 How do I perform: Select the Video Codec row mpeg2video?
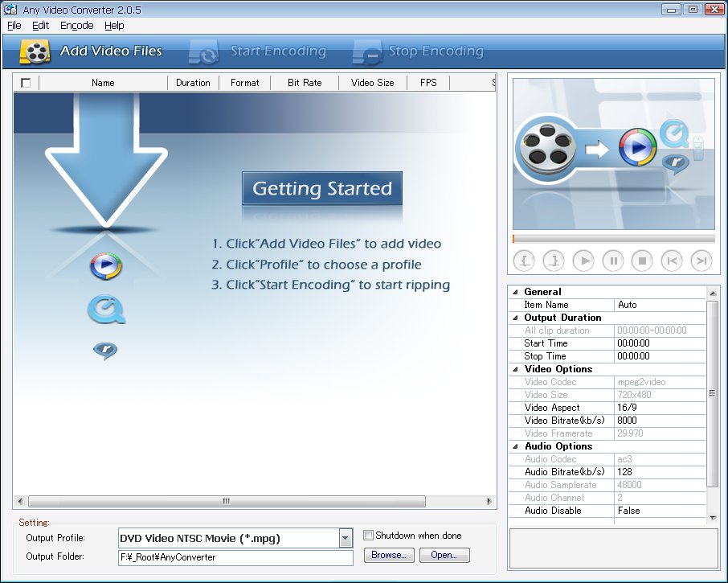(x=607, y=382)
